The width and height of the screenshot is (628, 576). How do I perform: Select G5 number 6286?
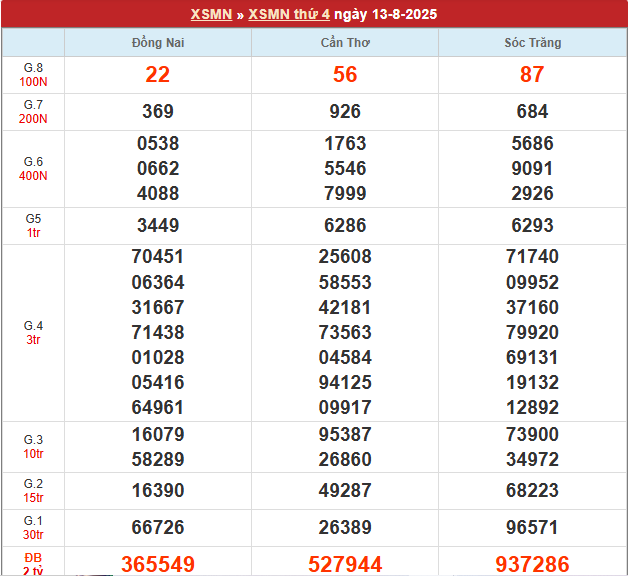[345, 225]
